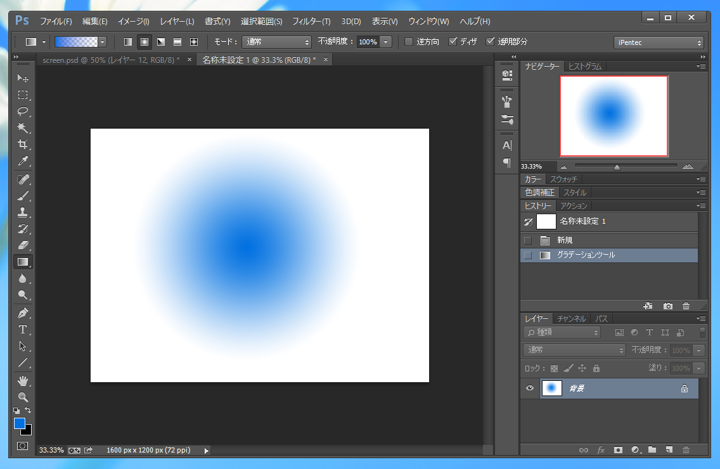Select the Healing Brush tool
Image resolution: width=720 pixels, height=469 pixels.
click(x=22, y=179)
